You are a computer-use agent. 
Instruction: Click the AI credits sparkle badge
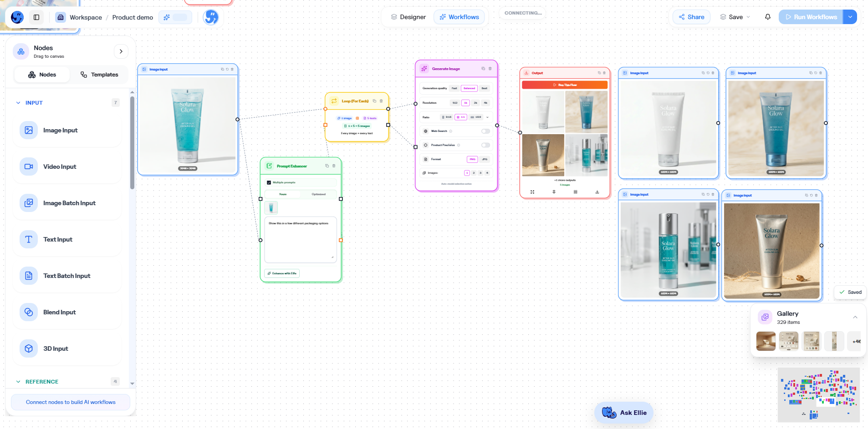click(x=175, y=17)
